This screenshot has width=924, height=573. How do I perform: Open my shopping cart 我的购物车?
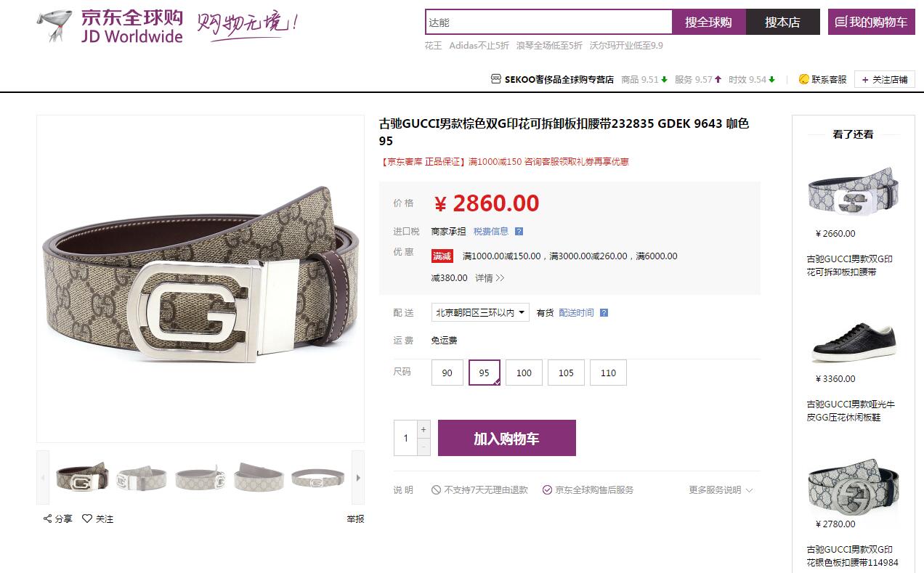coord(871,22)
